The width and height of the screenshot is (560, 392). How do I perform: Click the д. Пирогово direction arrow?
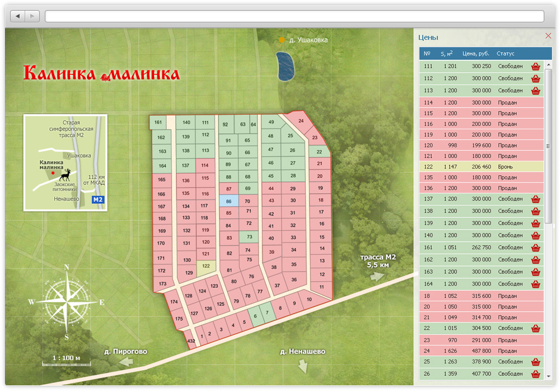[x=127, y=362]
